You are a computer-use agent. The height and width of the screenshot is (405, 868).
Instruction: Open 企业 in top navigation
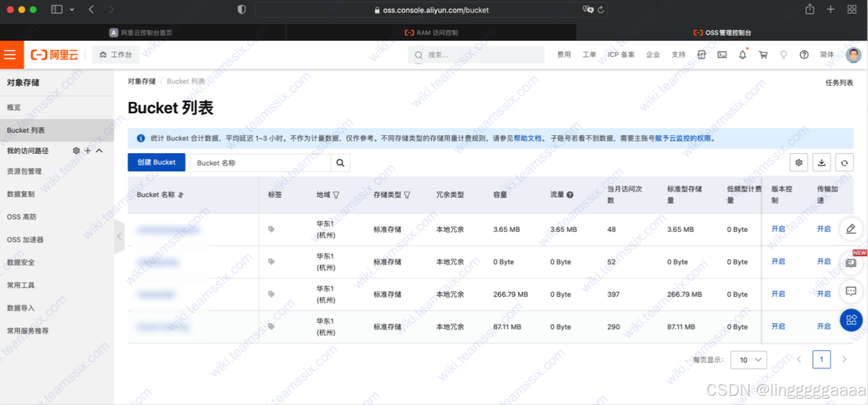[x=653, y=55]
